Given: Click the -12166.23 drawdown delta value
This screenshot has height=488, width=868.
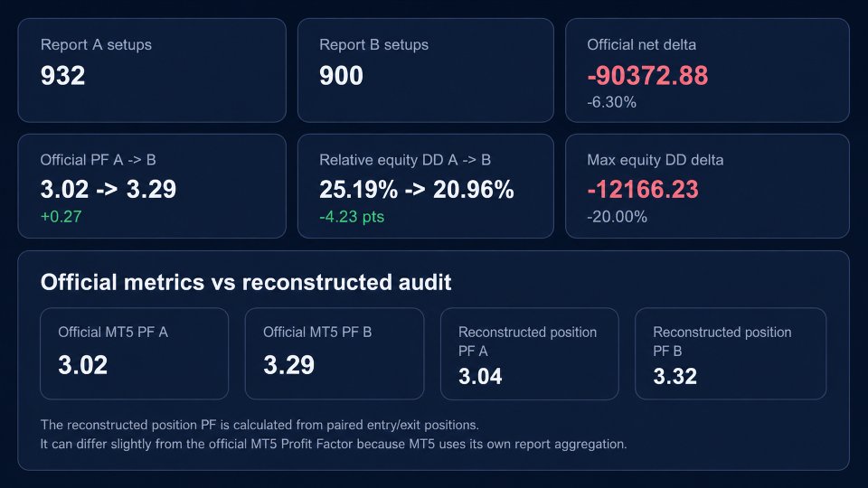Looking at the screenshot, I should pos(643,190).
